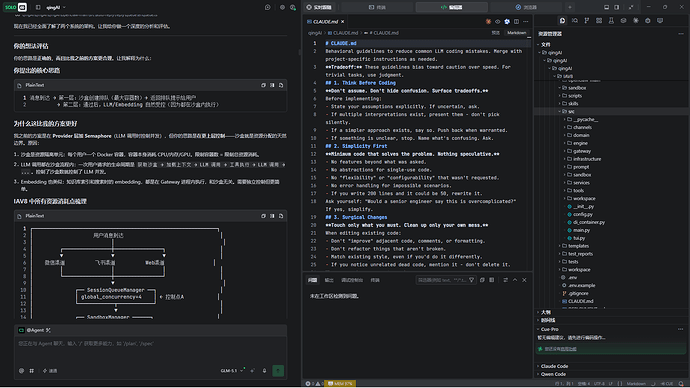The height and width of the screenshot is (388, 690).
Task: Toggle the secondary sidebar layout icon
Action: coord(617,7)
